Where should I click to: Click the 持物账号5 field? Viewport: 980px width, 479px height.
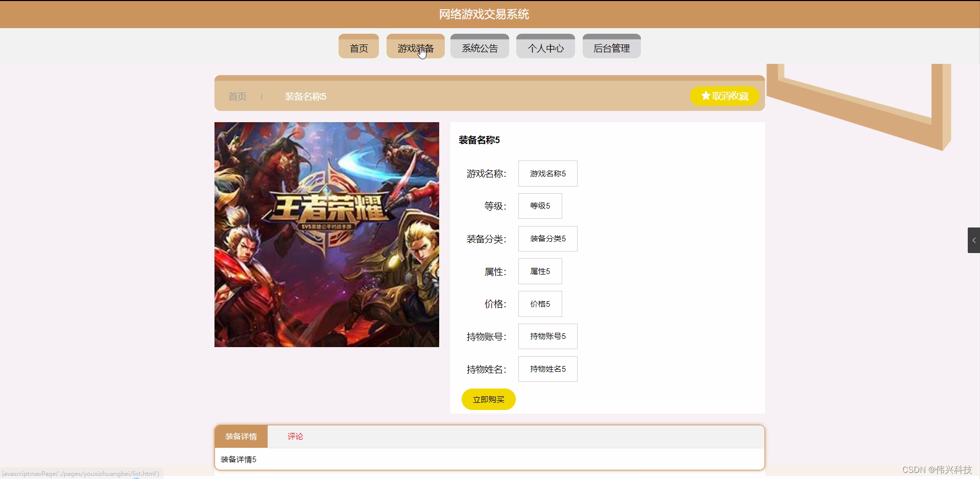coord(547,336)
